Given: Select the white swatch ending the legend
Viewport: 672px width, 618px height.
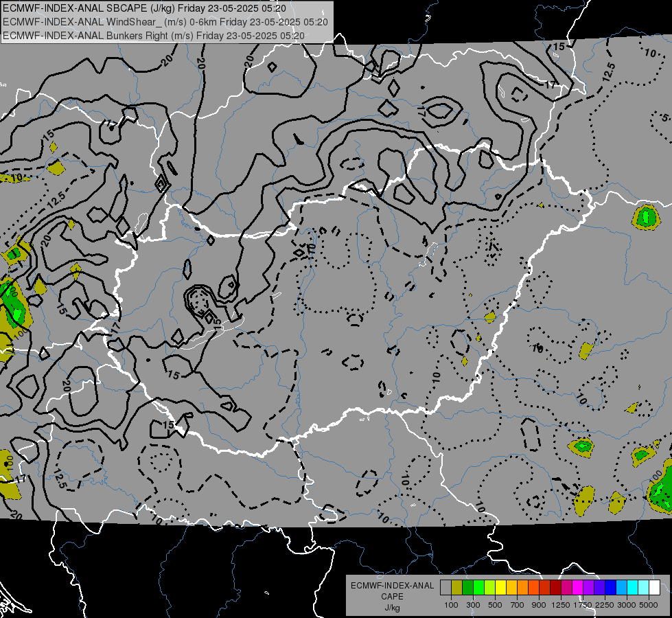Looking at the screenshot, I should pyautogui.click(x=654, y=588).
